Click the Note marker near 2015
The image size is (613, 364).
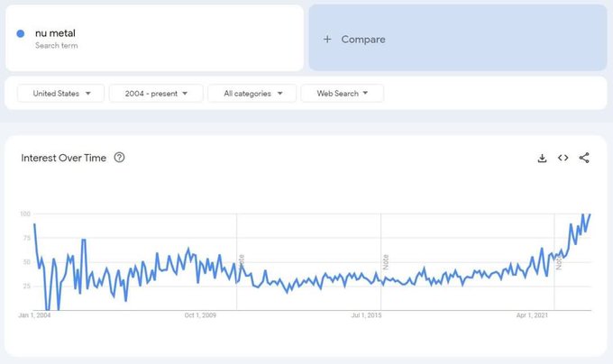(386, 262)
